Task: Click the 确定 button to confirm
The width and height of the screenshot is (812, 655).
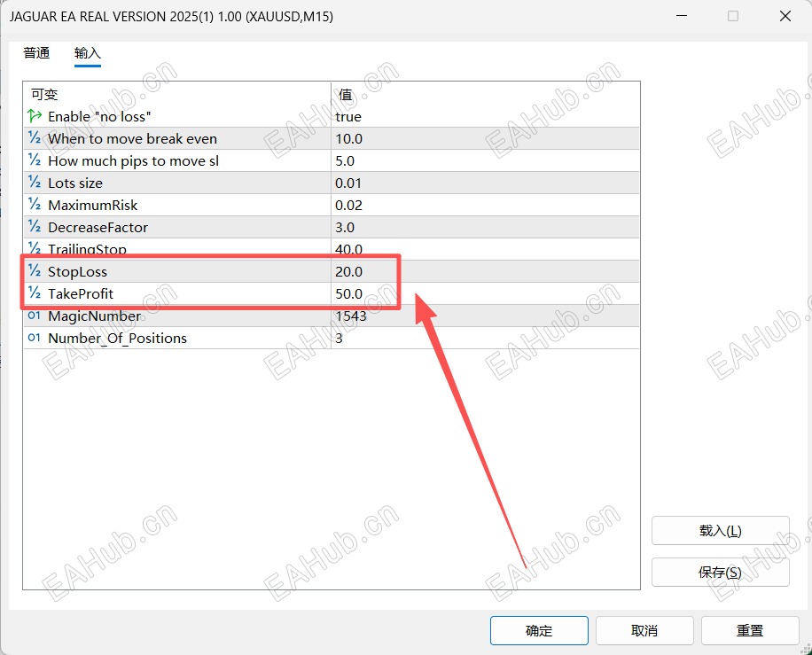Action: point(539,630)
